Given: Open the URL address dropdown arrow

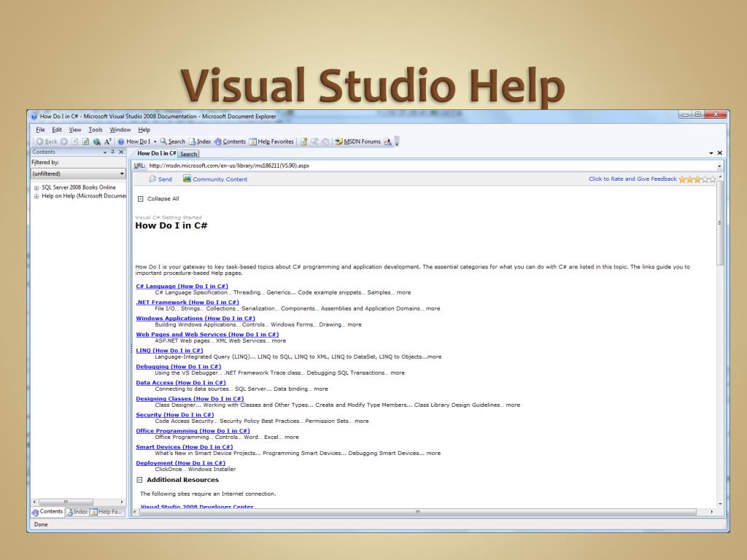Looking at the screenshot, I should point(719,166).
